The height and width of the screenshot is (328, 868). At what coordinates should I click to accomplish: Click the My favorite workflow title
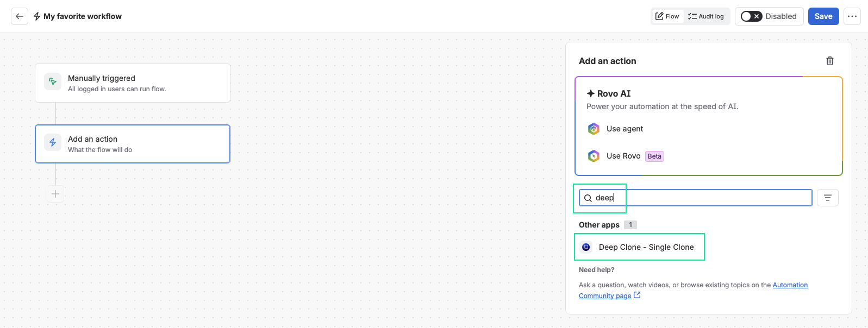point(83,16)
